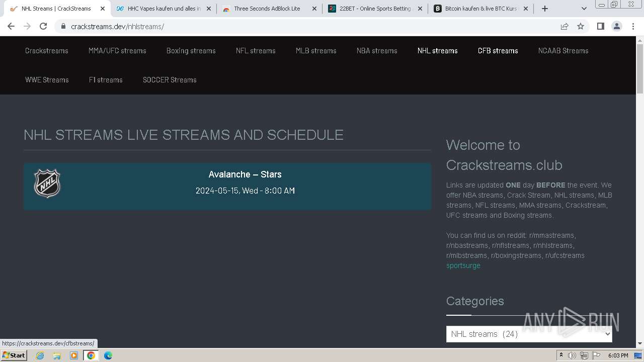Screen dimensions: 644x362
Task: Open NCAAB Streams nav item
Action: click(563, 51)
